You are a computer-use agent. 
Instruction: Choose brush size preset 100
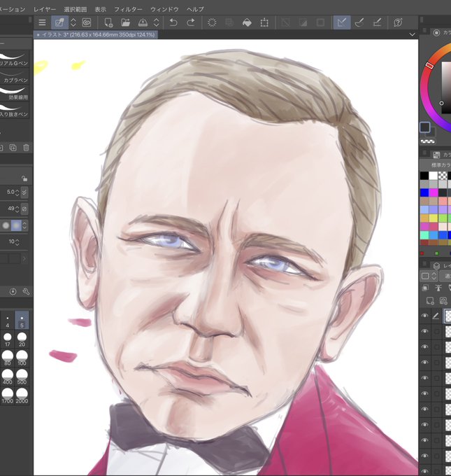click(22, 358)
